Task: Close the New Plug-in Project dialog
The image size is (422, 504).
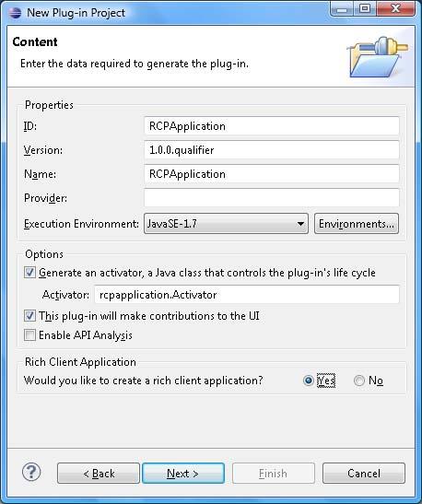Action: coord(396,8)
